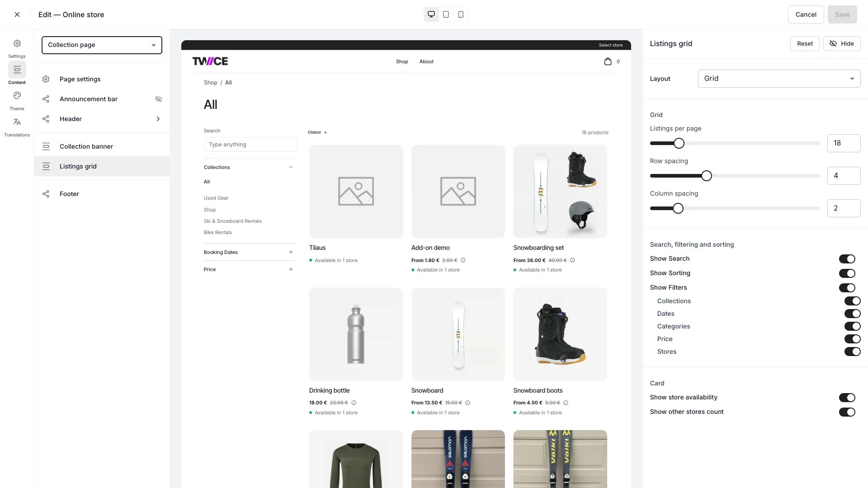This screenshot has width=868, height=488.
Task: Close the editor with the X icon
Action: [x=17, y=14]
